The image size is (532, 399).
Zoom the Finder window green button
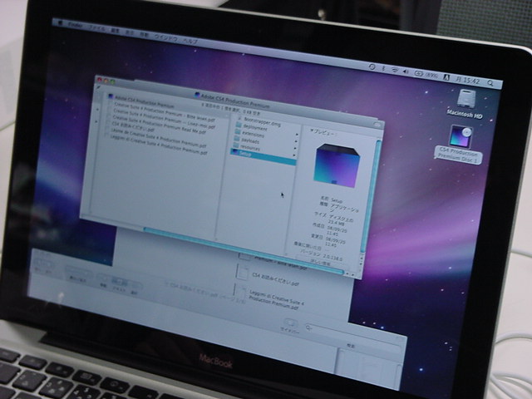click(113, 81)
